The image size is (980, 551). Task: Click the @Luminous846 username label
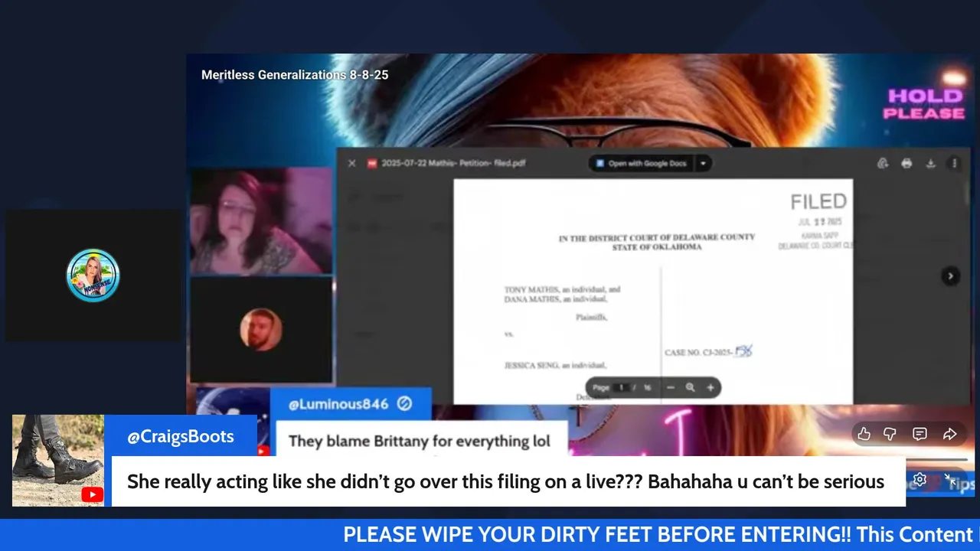338,404
